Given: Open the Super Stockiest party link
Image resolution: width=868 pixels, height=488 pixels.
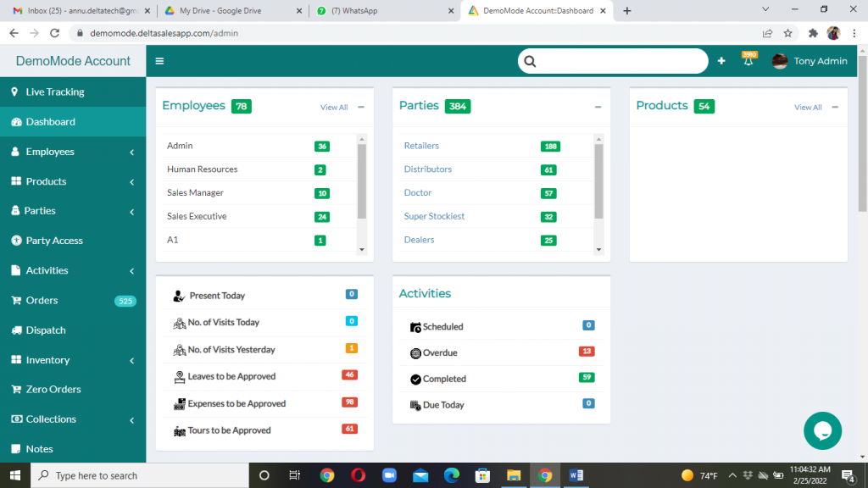Looking at the screenshot, I should tap(434, 216).
